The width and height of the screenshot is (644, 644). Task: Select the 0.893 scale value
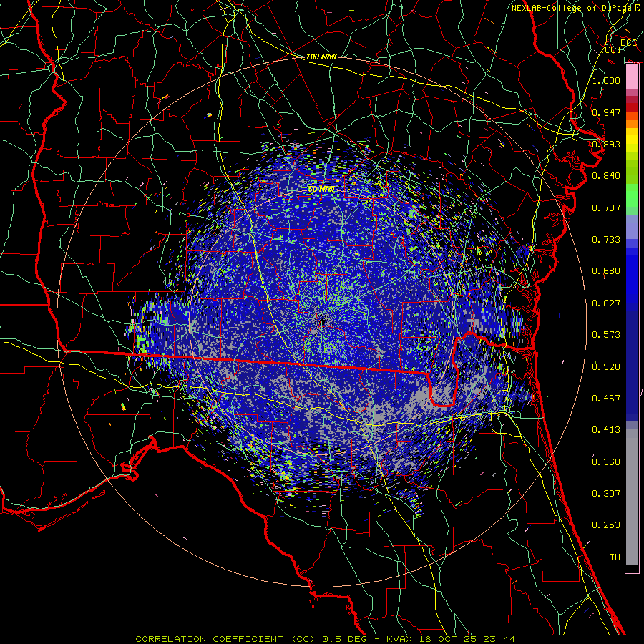(606, 144)
